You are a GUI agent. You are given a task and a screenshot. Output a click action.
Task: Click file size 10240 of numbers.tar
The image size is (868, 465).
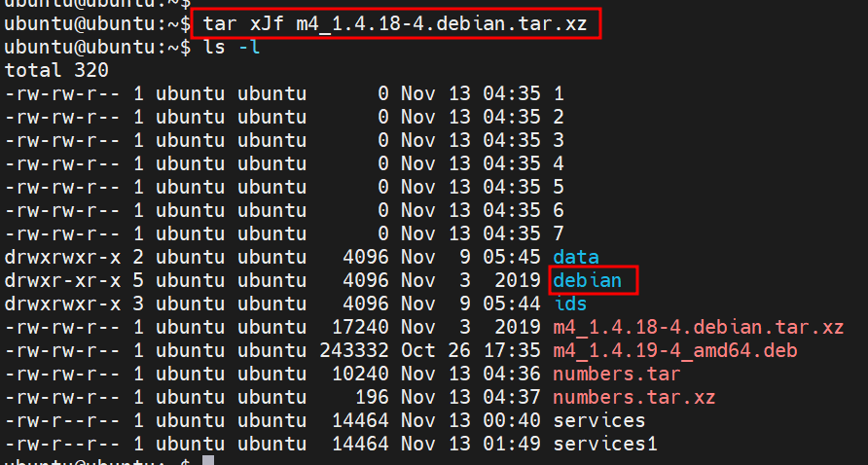click(360, 374)
